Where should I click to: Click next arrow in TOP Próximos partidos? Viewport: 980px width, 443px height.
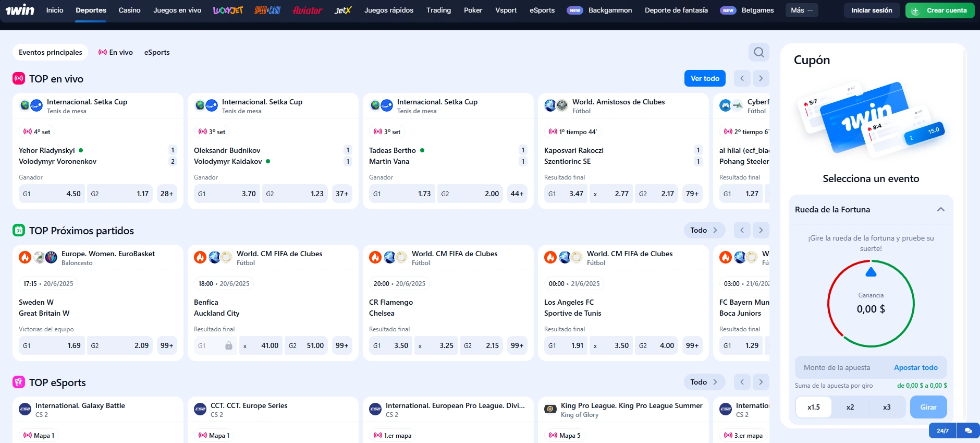[x=761, y=230]
